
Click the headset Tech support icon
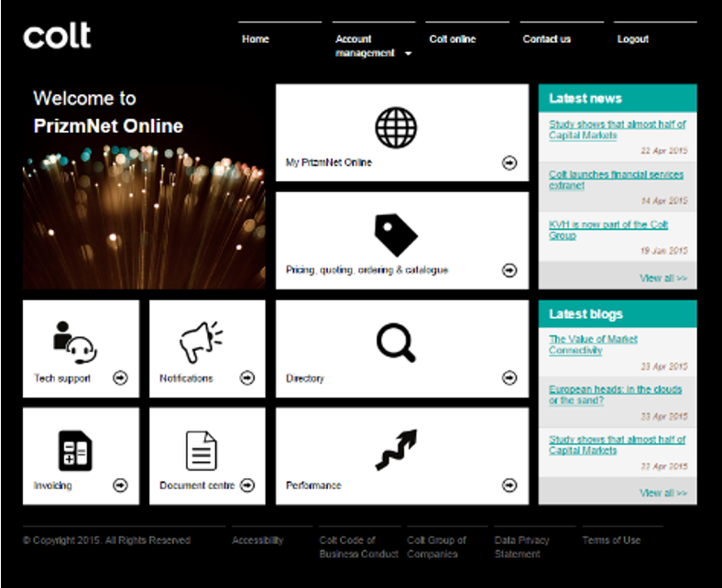click(75, 343)
